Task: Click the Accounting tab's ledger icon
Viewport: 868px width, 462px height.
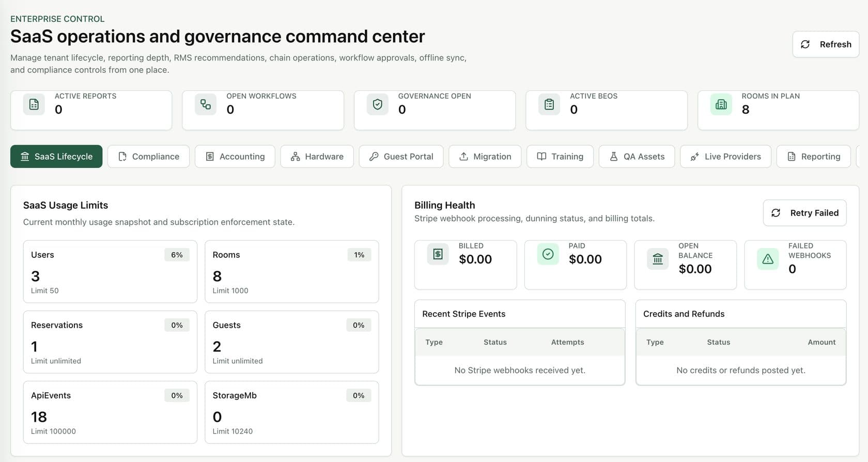Action: [x=210, y=157]
